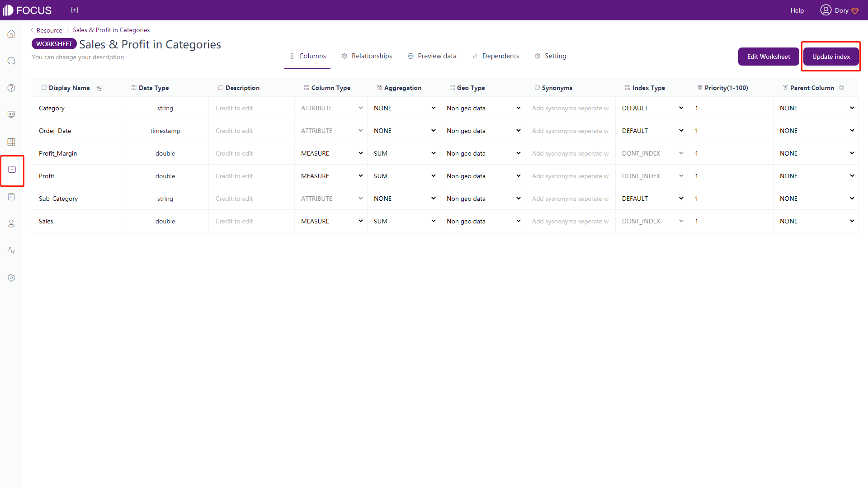Screen dimensions: 868x488
Task: Click the Priority(1-100) column header
Action: click(x=723, y=88)
